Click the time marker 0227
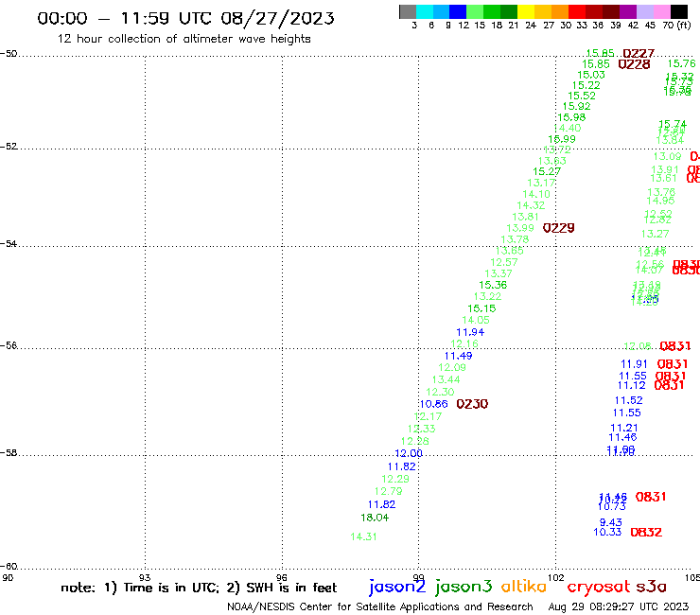 pyautogui.click(x=639, y=54)
